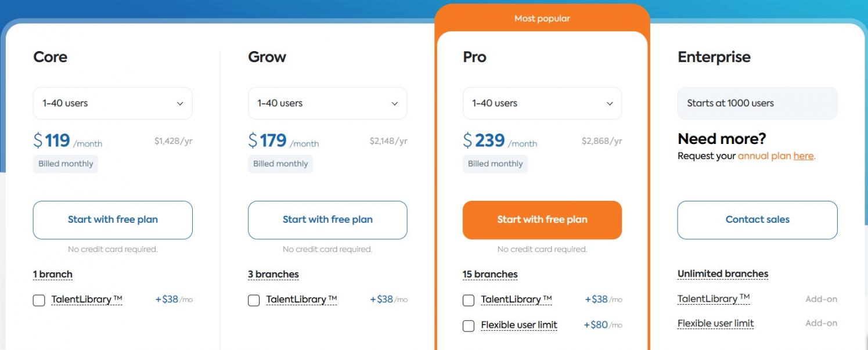The image size is (868, 350).
Task: Click the chevron arrow in Grow users selector
Action: (395, 104)
